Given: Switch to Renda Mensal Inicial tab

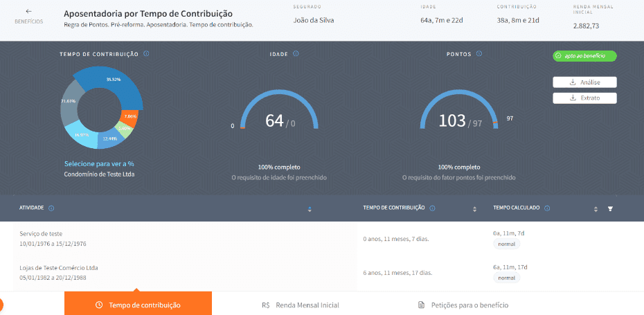Looking at the screenshot, I should [x=301, y=305].
